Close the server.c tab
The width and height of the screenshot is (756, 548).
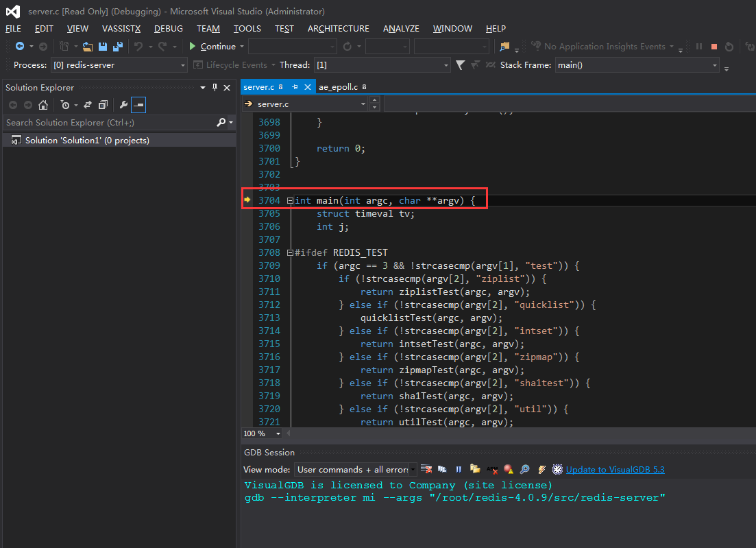click(308, 87)
